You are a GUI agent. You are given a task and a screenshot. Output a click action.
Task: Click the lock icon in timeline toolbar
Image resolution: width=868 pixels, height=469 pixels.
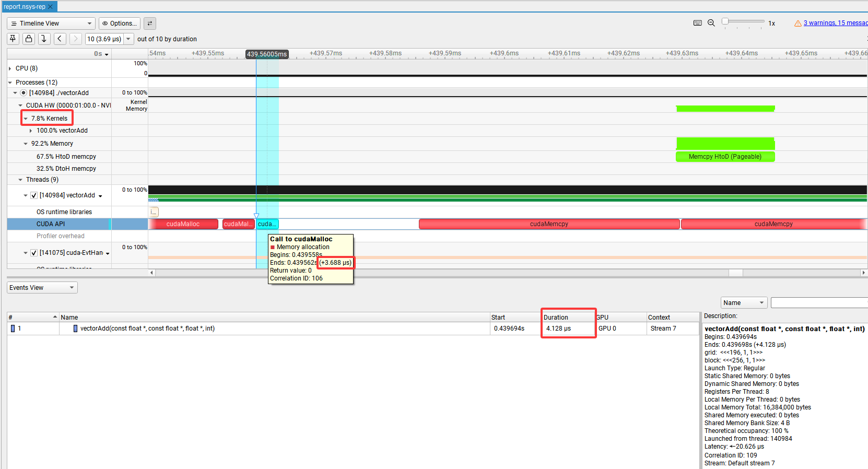29,39
